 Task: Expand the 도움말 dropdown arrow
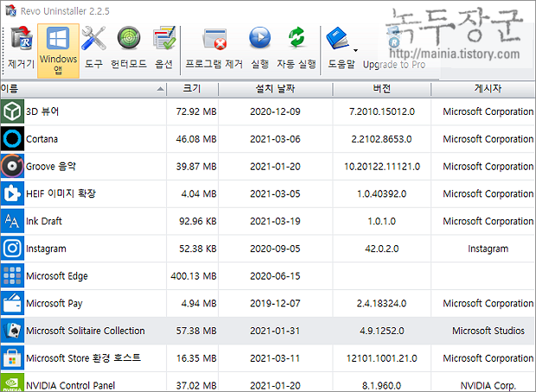click(x=355, y=51)
